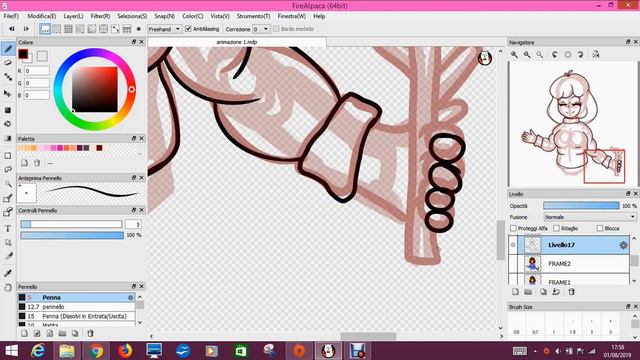
Task: Enable crisscross grid snap
Action: pos(68,29)
